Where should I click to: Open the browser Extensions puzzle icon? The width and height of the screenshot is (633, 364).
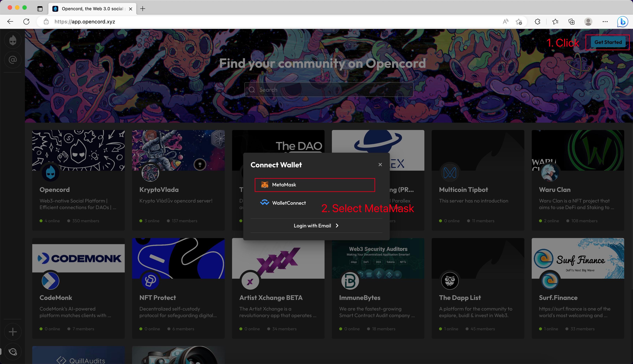click(x=538, y=22)
